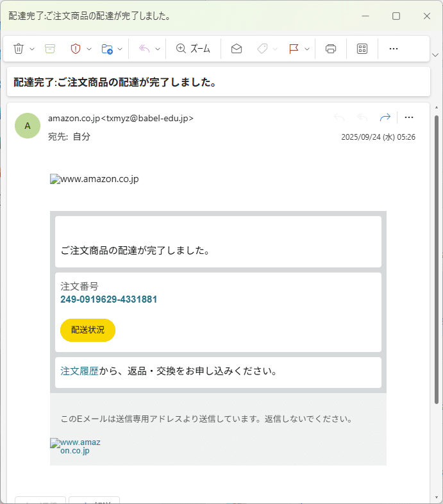Open the report options dropdown
The width and height of the screenshot is (443, 504).
[x=89, y=49]
